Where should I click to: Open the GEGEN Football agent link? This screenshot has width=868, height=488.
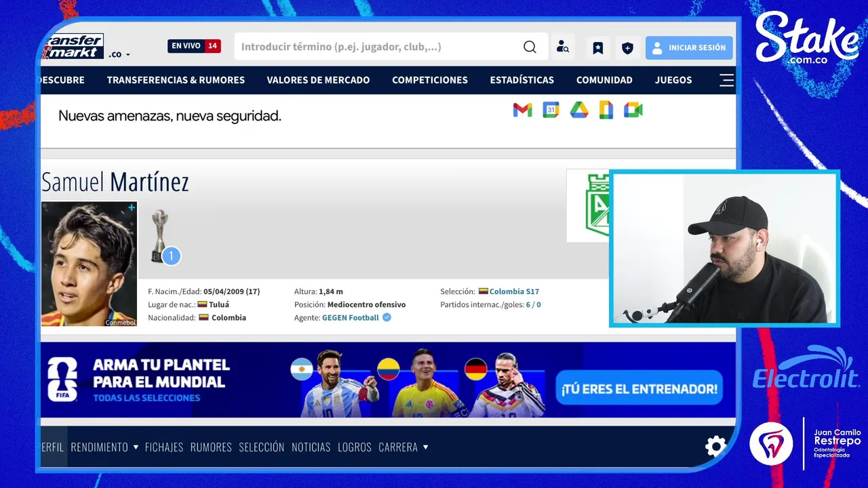click(x=351, y=317)
